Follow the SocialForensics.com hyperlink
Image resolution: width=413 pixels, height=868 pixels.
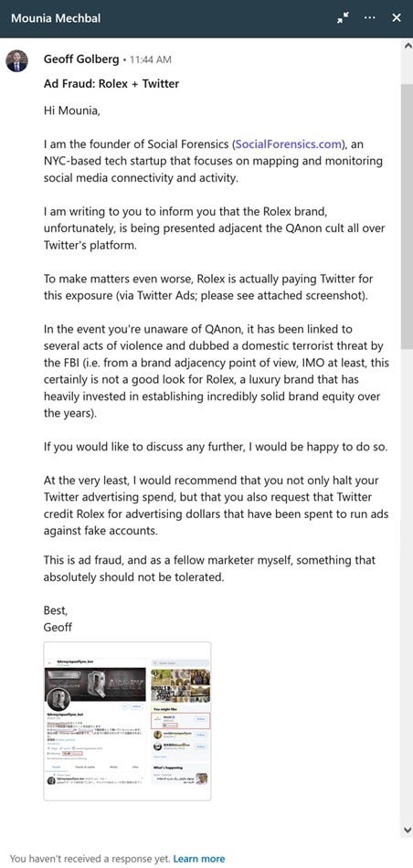pos(287,144)
